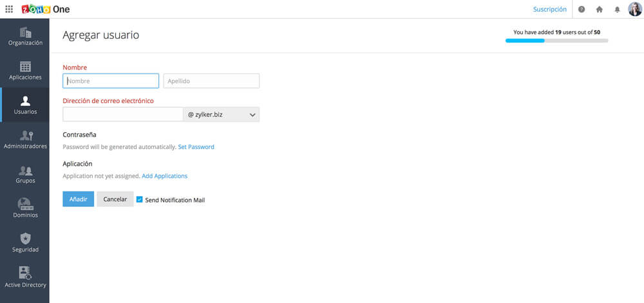The image size is (644, 303).
Task: Uncheck Send Notification Mail checkbox
Action: (x=140, y=200)
